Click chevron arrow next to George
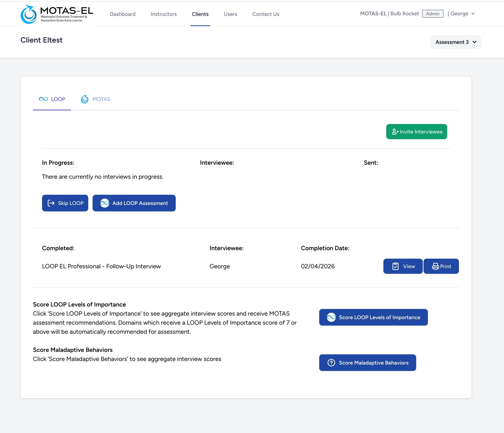504x433 pixels. (473, 14)
